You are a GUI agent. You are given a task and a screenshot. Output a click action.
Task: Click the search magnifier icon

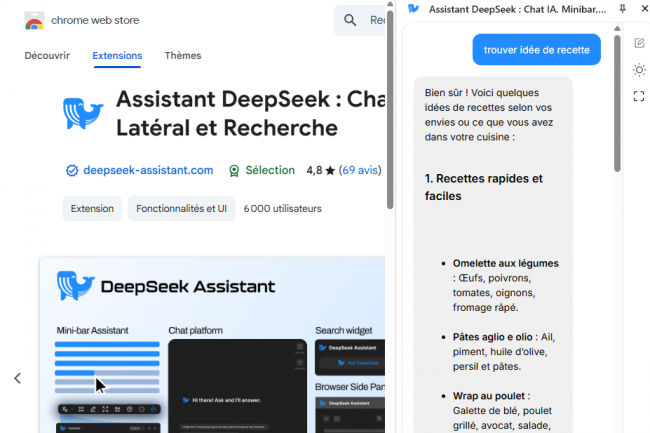350,20
